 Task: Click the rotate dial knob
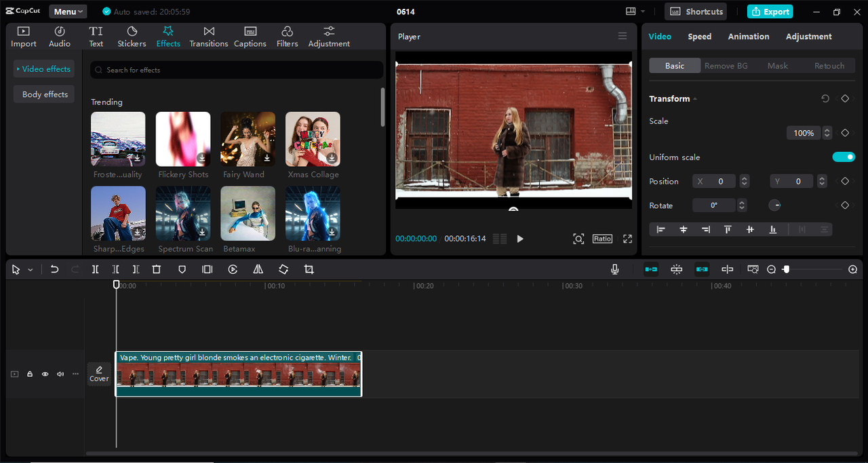(774, 205)
